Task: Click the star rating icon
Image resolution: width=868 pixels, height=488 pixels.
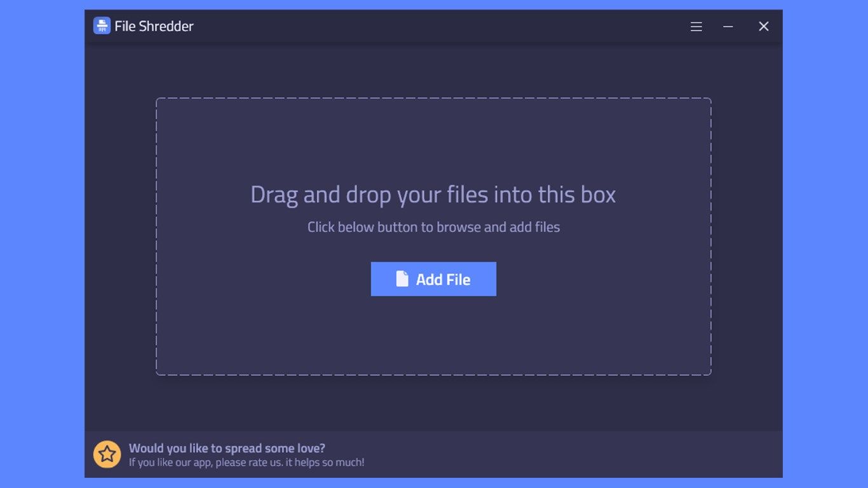Action: tap(107, 454)
